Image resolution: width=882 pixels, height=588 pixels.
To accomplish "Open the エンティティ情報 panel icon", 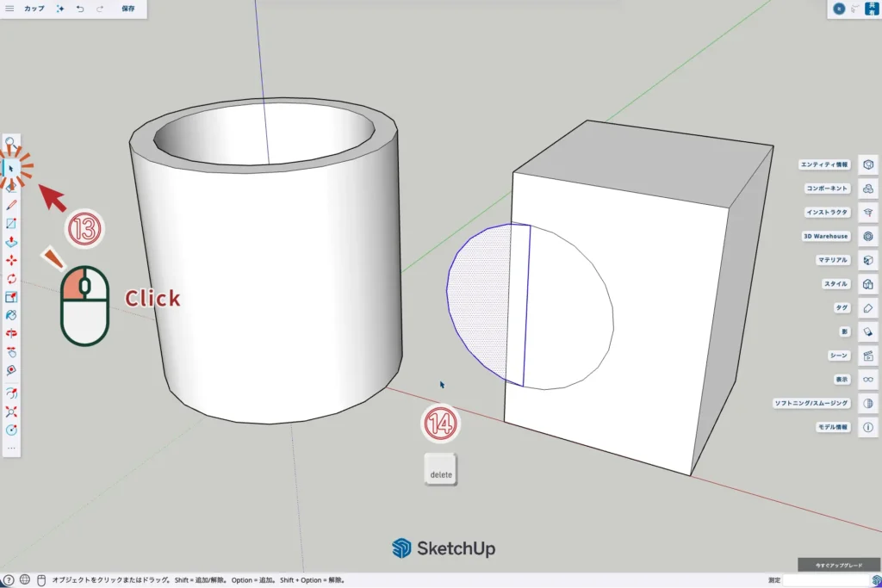I will click(x=868, y=164).
